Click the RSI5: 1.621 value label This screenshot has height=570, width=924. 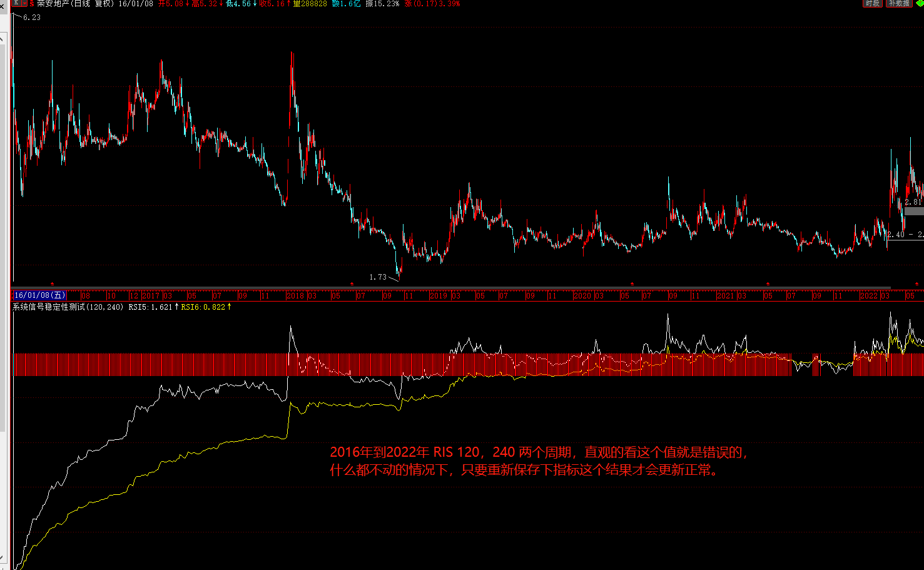click(150, 307)
